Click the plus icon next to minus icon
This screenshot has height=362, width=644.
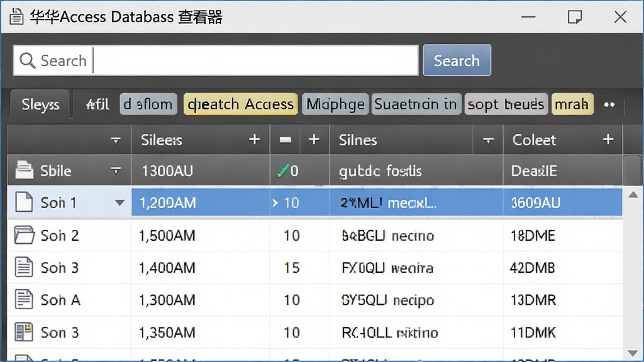pyautogui.click(x=314, y=140)
